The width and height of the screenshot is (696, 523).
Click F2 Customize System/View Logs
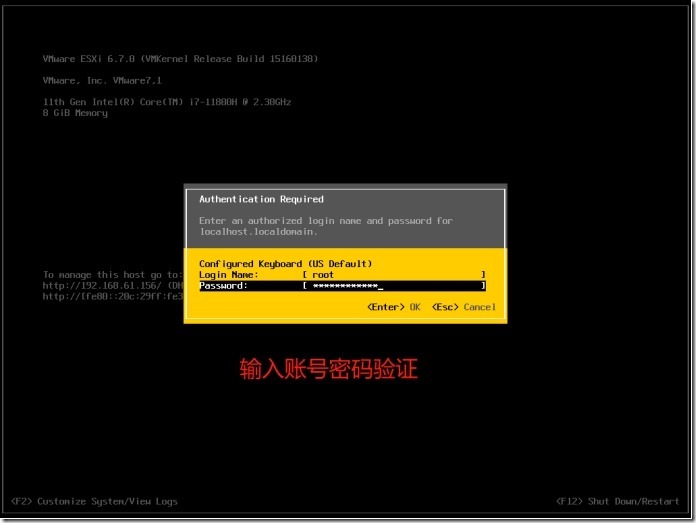pyautogui.click(x=94, y=501)
